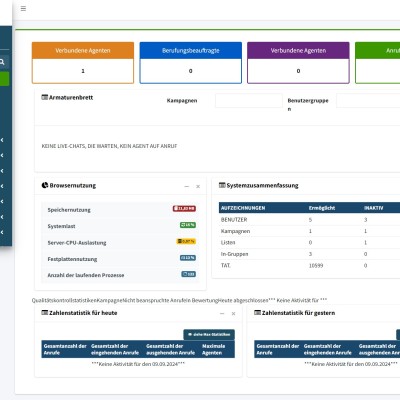
Task: Open siehe Max-Statistiken in today's statistics
Action: pos(209,334)
